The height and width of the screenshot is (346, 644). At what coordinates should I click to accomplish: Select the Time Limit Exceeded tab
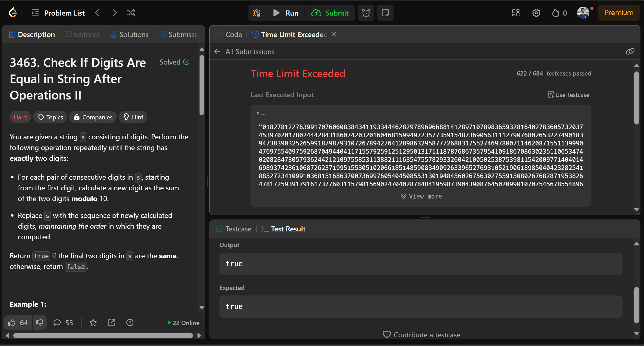coord(289,34)
